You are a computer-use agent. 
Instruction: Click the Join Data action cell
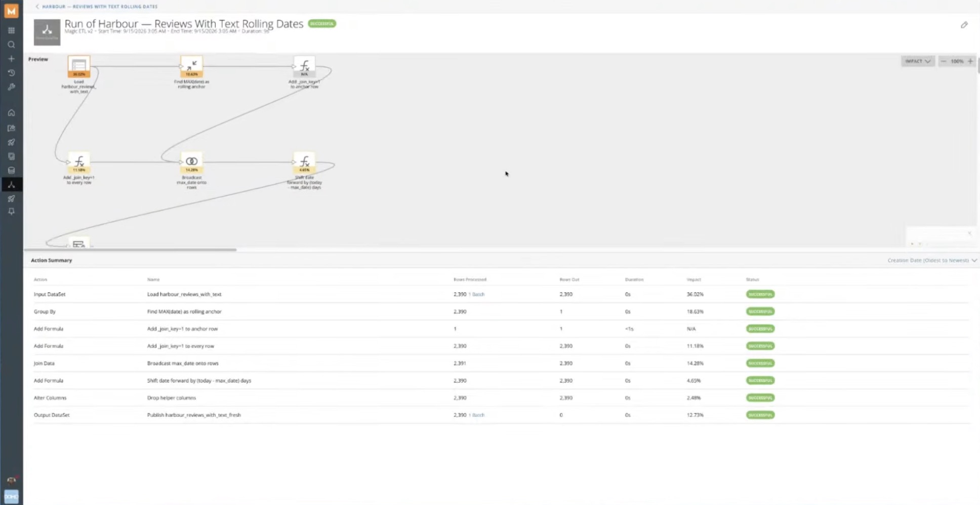44,363
